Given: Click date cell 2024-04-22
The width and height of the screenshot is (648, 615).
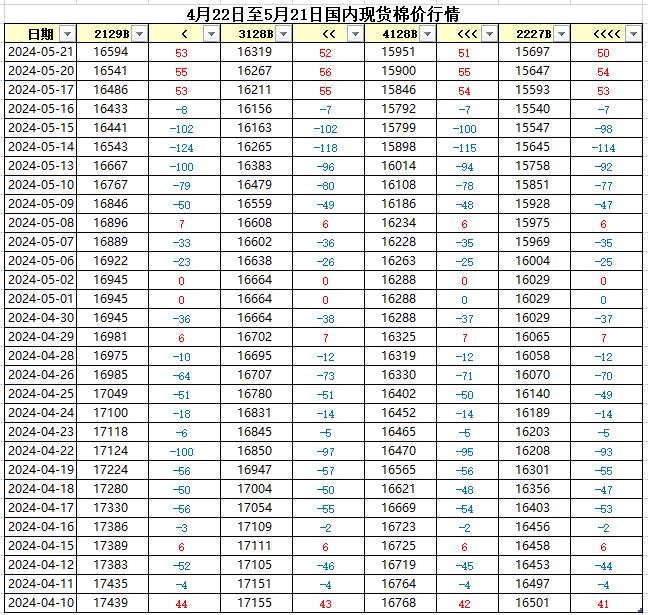Looking at the screenshot, I should (40, 451).
